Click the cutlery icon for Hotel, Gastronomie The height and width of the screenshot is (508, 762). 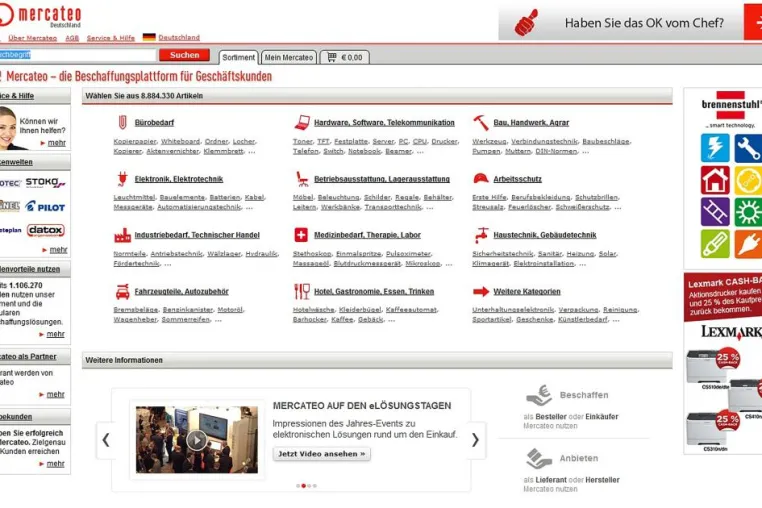click(302, 291)
